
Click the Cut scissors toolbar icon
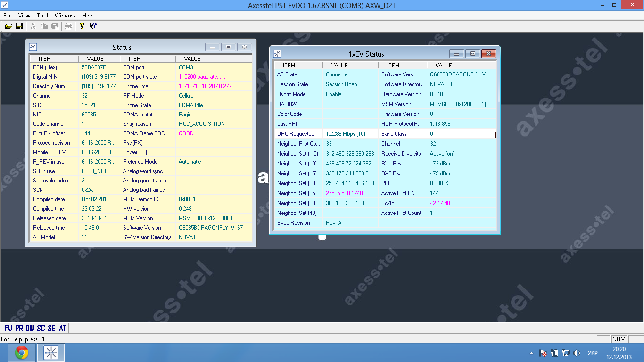(33, 26)
